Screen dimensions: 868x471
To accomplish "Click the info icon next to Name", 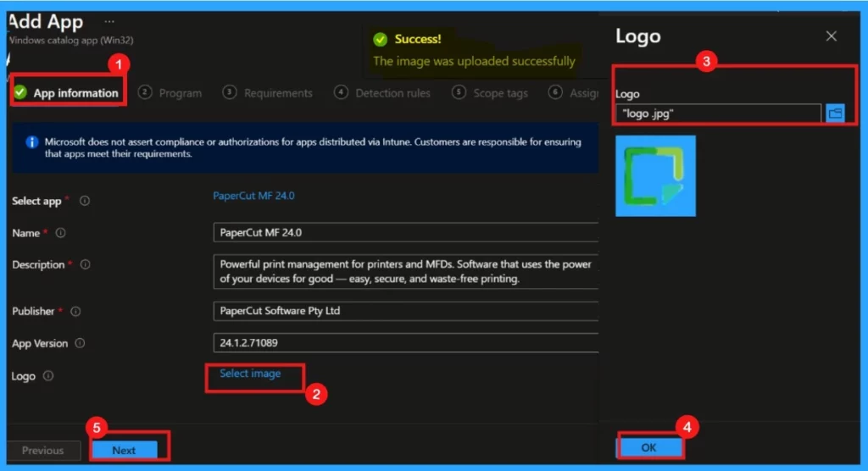I will [61, 233].
